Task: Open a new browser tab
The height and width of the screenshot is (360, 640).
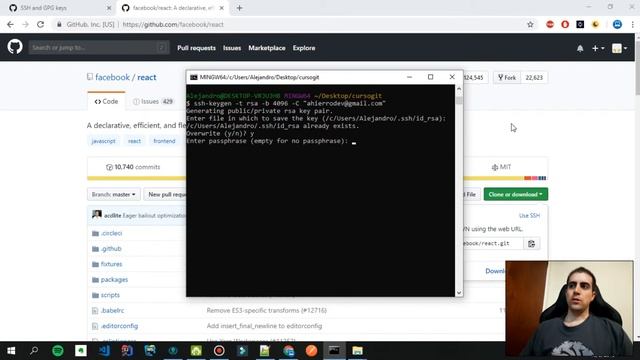Action: [240, 8]
